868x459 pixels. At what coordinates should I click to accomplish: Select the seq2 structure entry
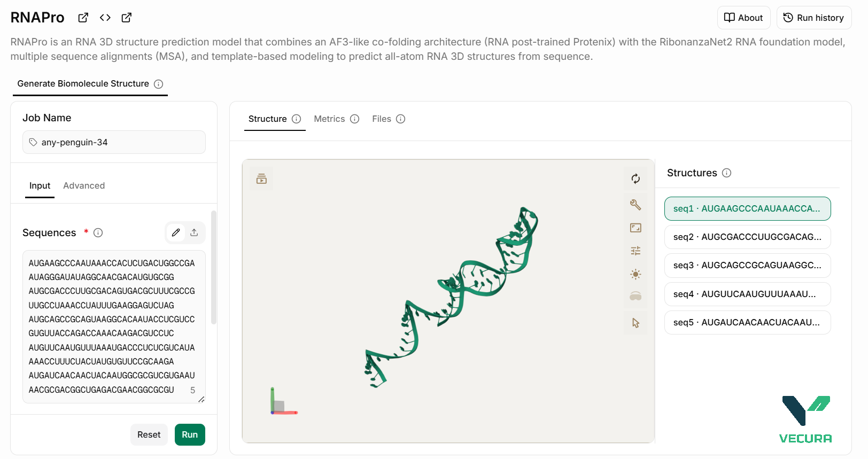tap(747, 237)
